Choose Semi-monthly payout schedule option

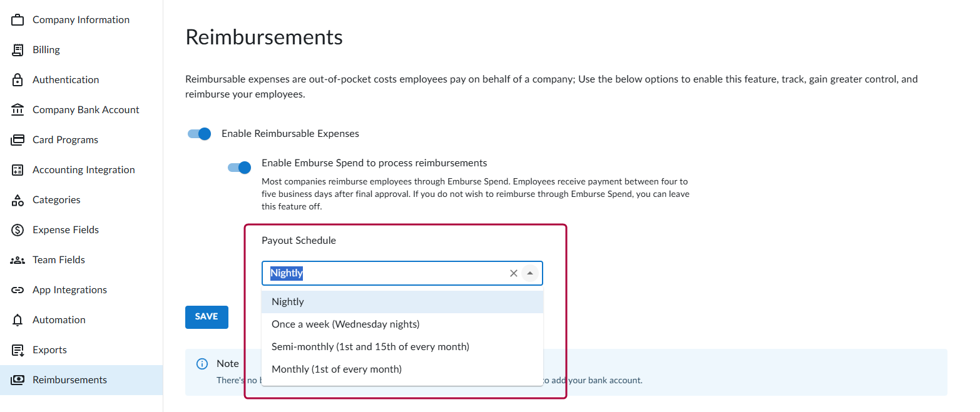[x=370, y=347]
